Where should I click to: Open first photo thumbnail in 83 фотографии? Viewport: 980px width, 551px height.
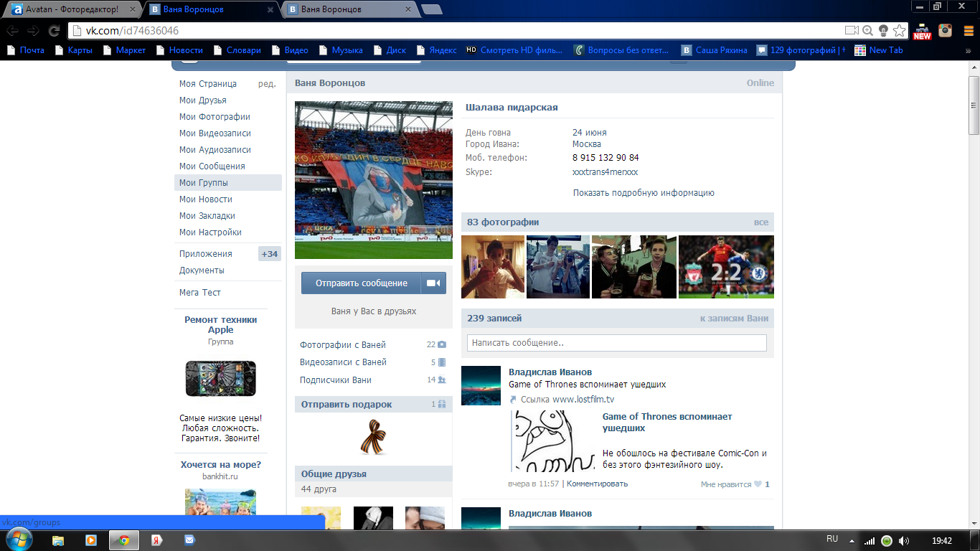(x=493, y=267)
